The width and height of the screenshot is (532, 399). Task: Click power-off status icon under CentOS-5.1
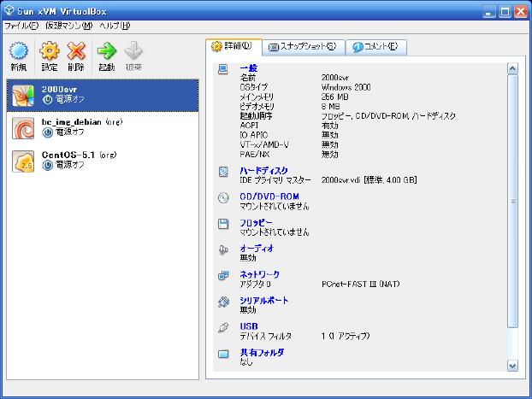coord(48,165)
